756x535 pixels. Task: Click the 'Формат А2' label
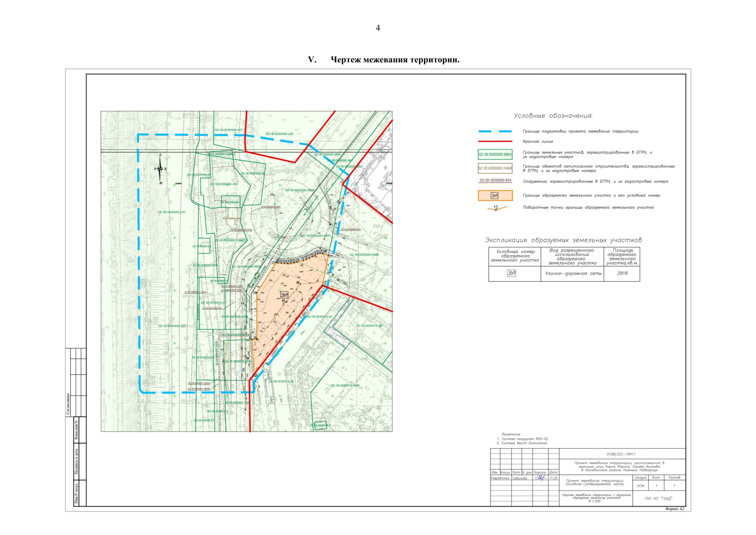pos(674,509)
